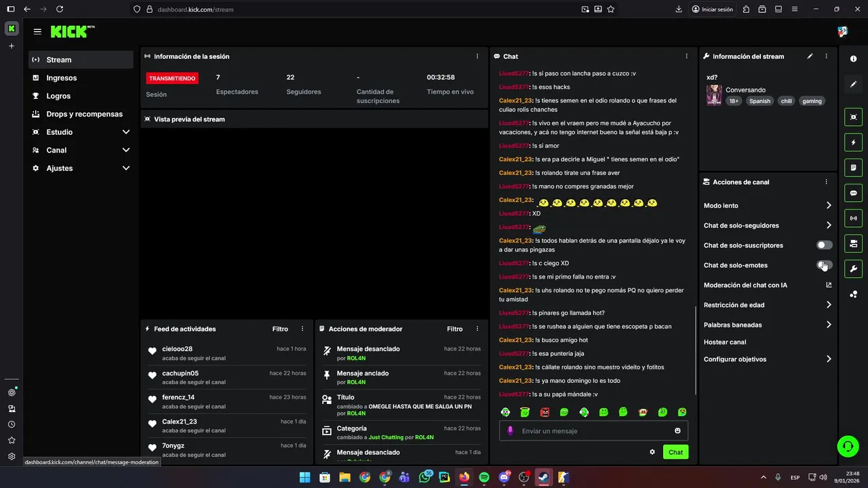Screen dimensions: 868x488
Task: Open Modo lento options
Action: pyautogui.click(x=768, y=205)
